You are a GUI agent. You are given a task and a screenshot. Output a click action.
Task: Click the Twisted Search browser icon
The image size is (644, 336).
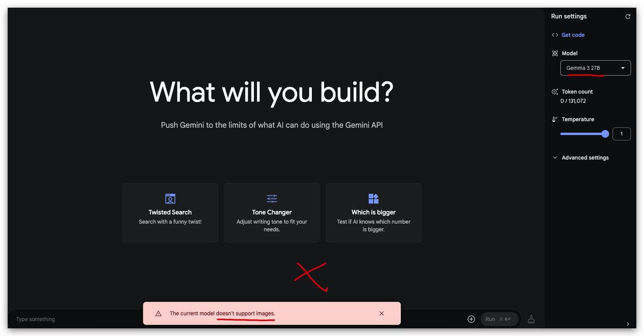(x=170, y=199)
